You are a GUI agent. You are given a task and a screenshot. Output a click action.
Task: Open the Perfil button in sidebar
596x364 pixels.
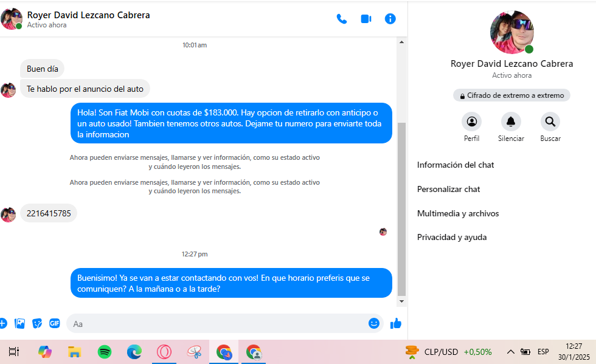(471, 122)
